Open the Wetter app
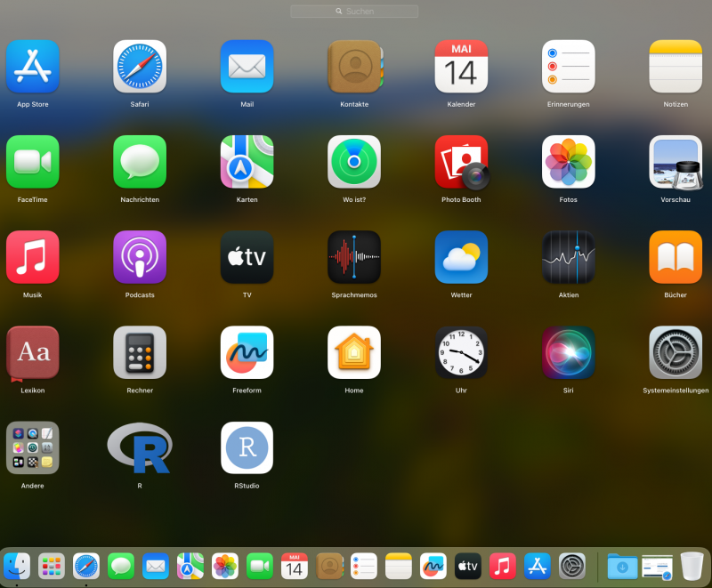The image size is (712, 588). (461, 257)
